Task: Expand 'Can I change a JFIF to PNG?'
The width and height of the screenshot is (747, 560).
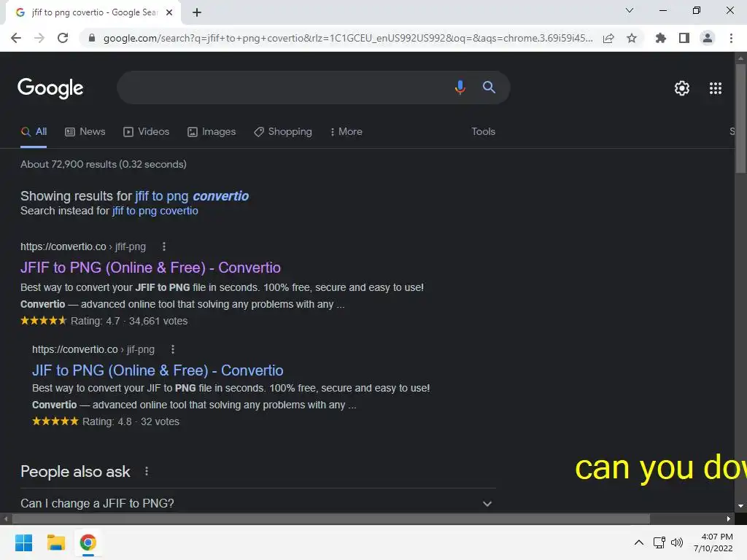Action: [487, 504]
